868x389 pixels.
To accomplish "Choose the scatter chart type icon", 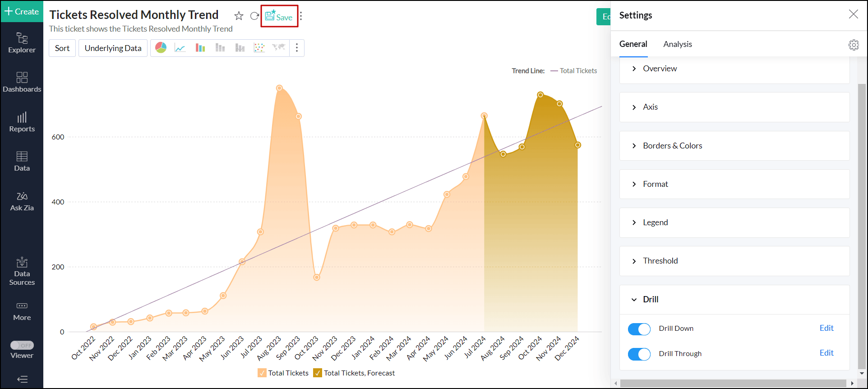I will coord(259,48).
